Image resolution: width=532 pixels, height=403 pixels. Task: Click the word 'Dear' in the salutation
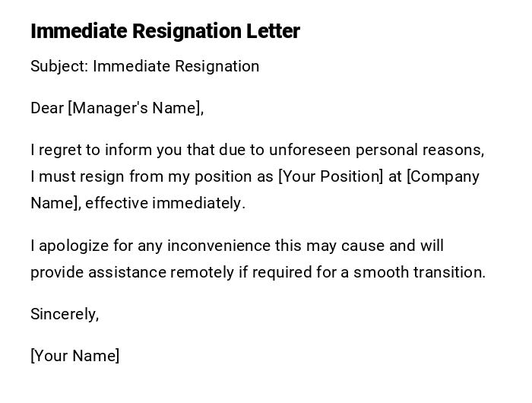point(47,108)
